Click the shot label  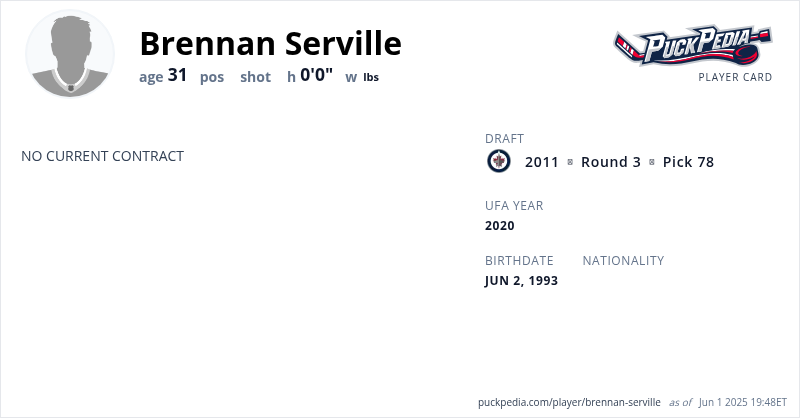tap(255, 77)
